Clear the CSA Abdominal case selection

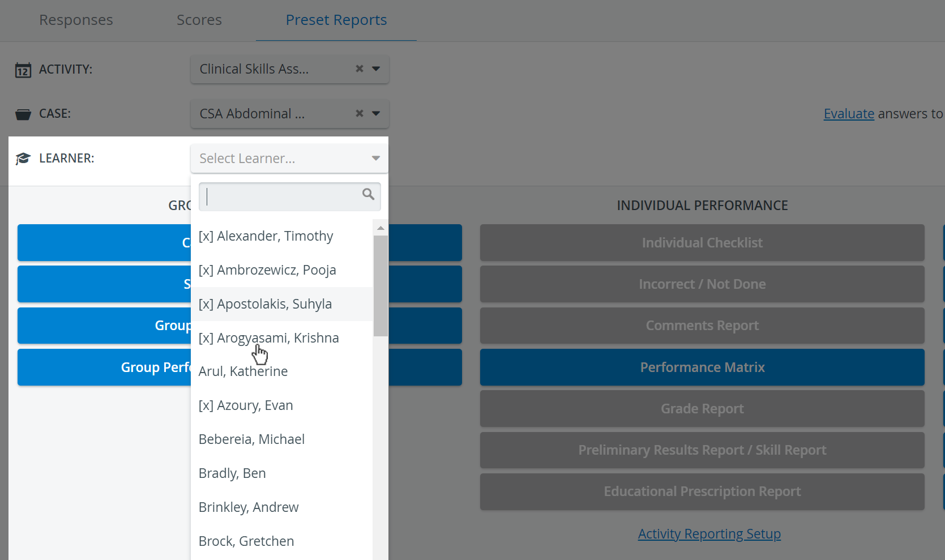click(x=359, y=113)
